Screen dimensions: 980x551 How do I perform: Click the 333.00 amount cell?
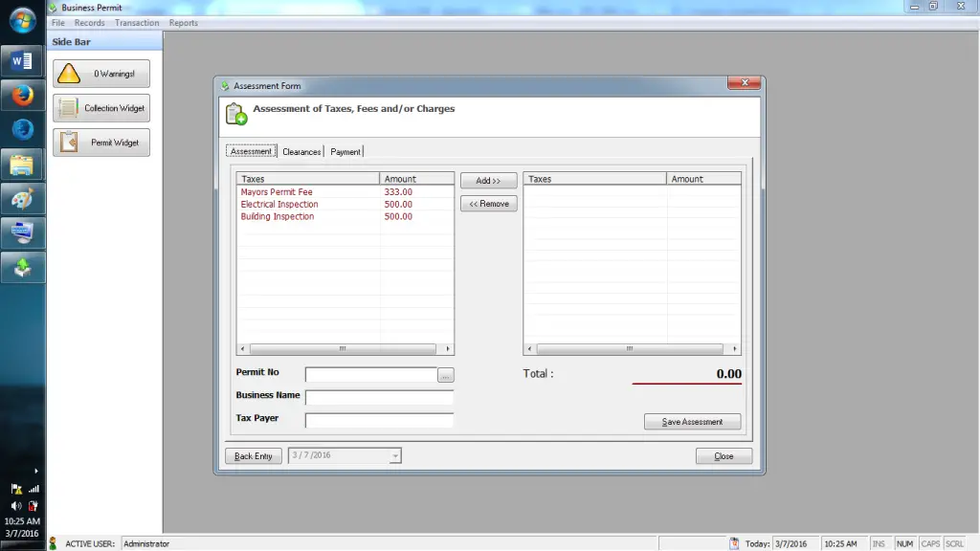[398, 191]
